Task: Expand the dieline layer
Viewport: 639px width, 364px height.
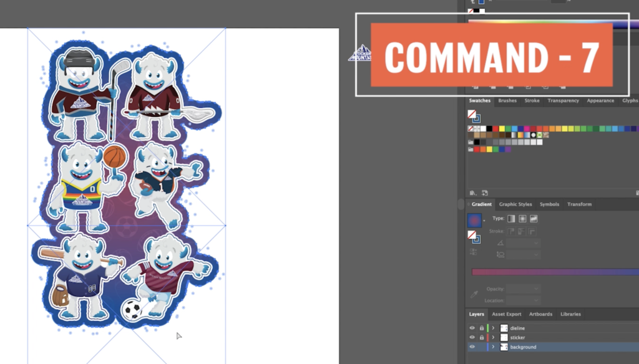Action: 493,328
